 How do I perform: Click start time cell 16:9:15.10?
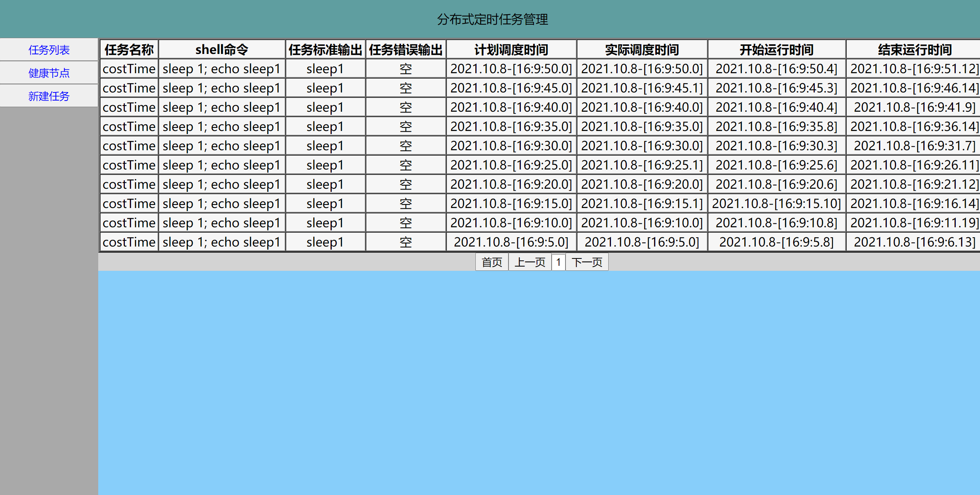[776, 204]
